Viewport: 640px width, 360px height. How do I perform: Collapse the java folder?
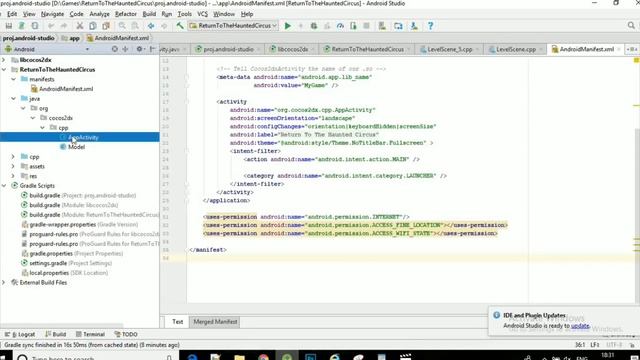pyautogui.click(x=13, y=99)
